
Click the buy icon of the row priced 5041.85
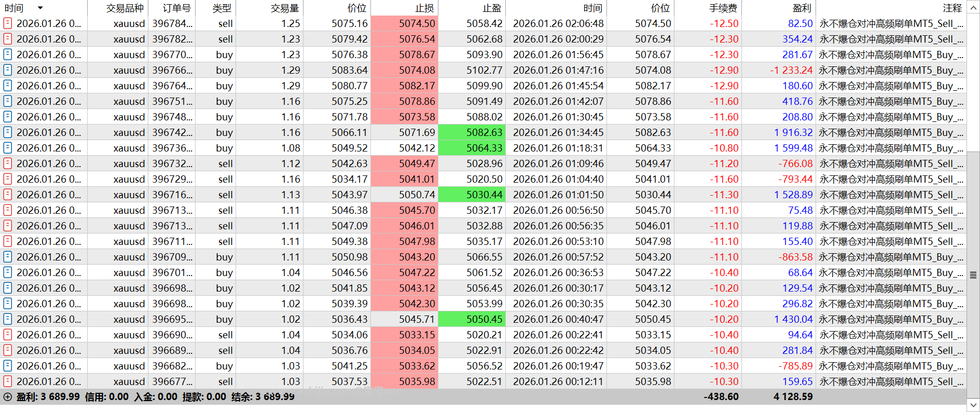click(x=8, y=288)
